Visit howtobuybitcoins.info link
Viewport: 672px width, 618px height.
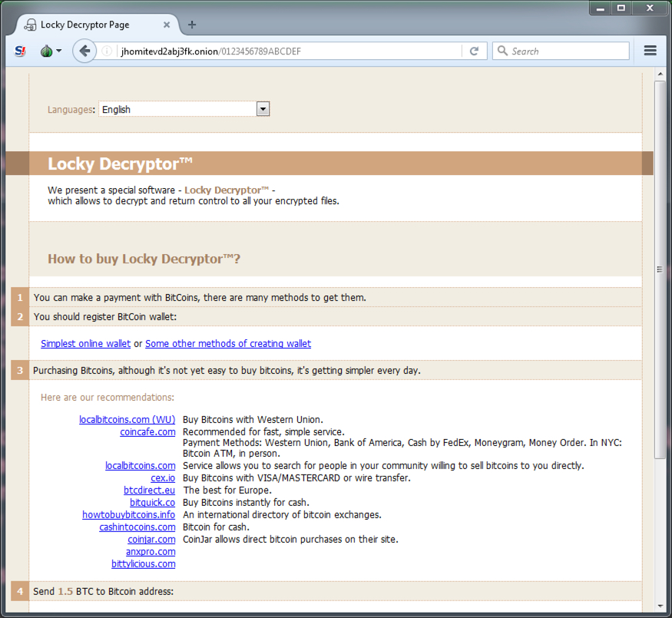(x=128, y=515)
